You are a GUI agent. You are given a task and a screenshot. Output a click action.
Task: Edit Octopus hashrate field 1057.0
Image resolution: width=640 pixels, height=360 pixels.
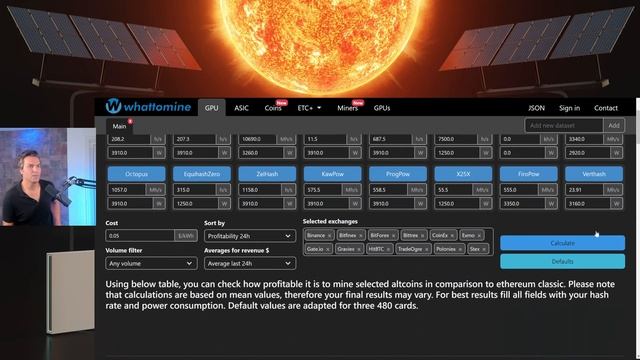(x=127, y=190)
